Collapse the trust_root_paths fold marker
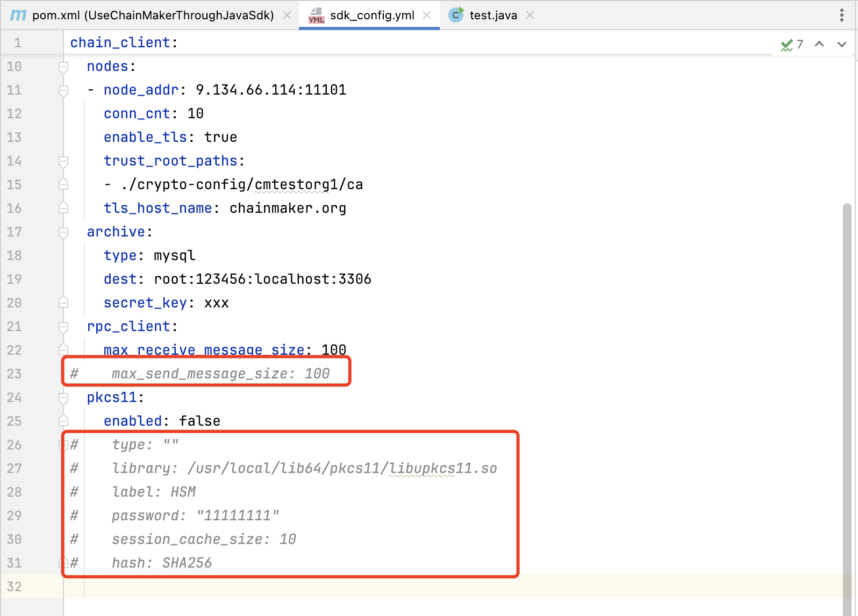 point(63,161)
